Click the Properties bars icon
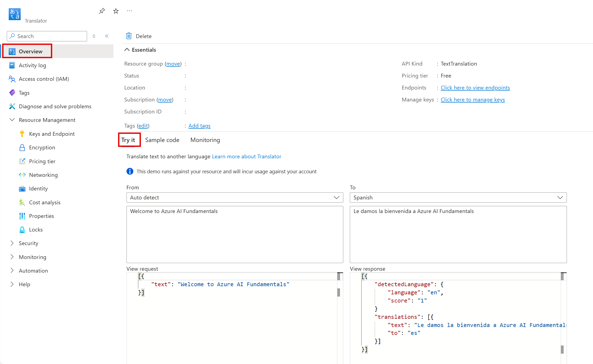Screen dimensions: 593x364 pos(22,216)
